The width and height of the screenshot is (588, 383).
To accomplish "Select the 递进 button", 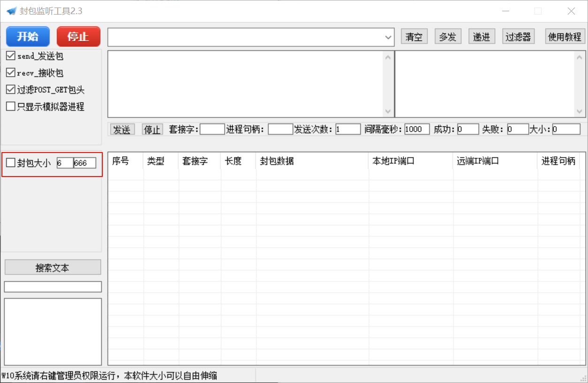I will click(x=481, y=37).
